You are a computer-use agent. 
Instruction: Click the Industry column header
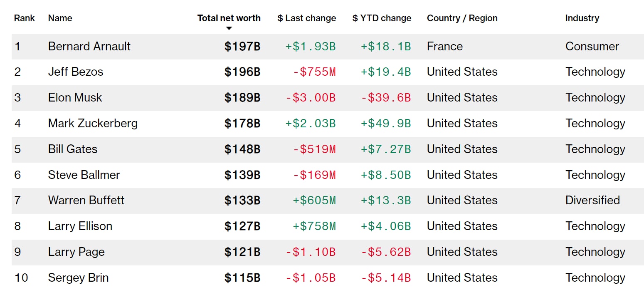point(582,18)
